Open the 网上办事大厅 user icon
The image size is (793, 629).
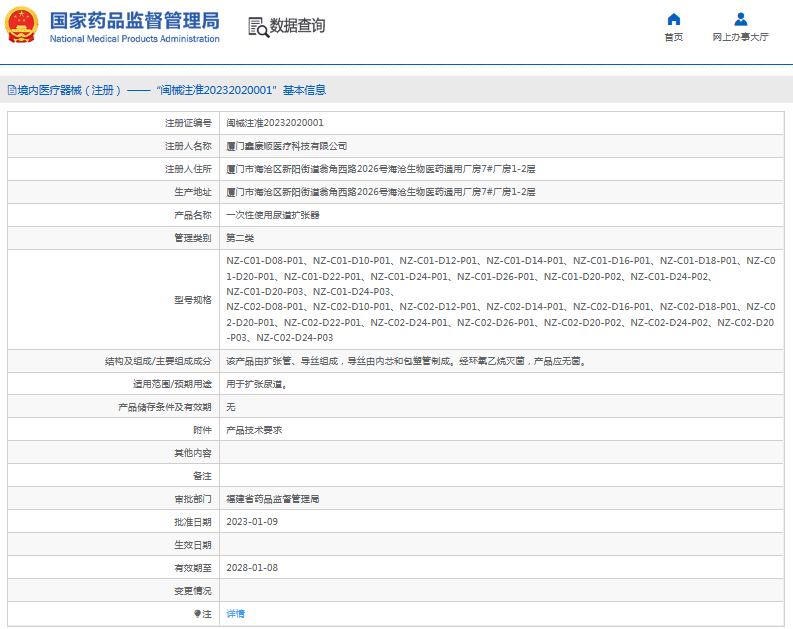pyautogui.click(x=740, y=19)
